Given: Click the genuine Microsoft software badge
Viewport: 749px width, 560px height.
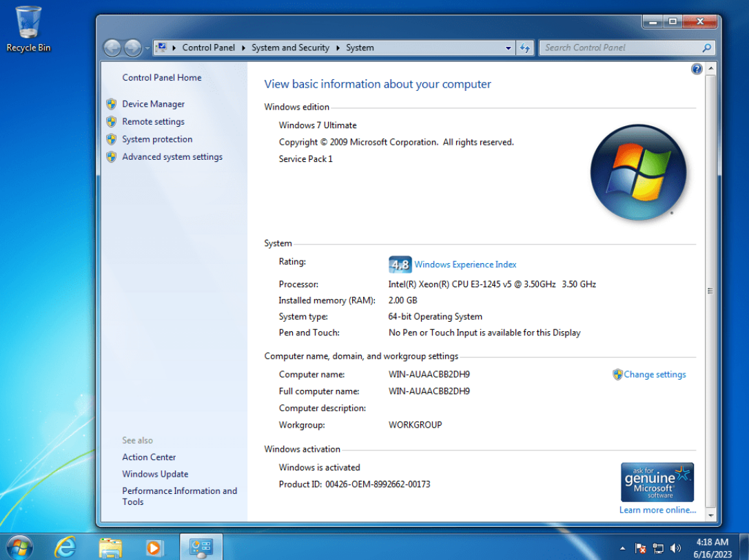Looking at the screenshot, I should [657, 482].
